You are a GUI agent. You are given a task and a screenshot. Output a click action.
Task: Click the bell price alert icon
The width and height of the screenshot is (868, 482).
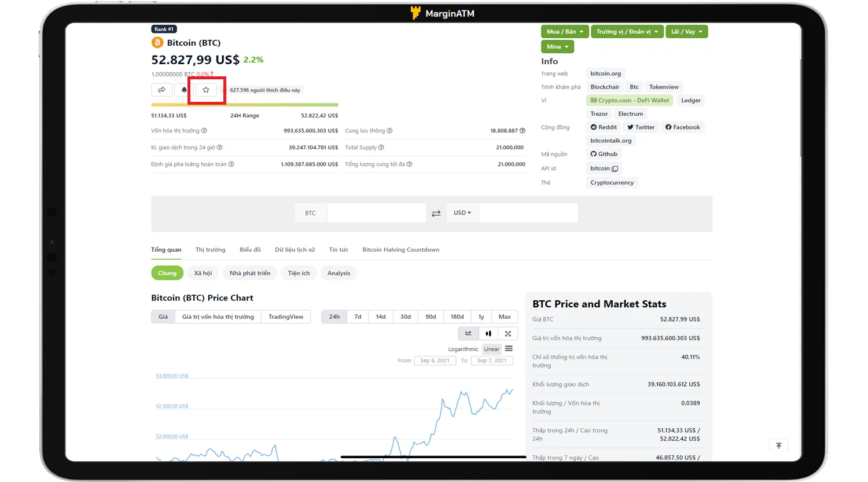pyautogui.click(x=184, y=90)
